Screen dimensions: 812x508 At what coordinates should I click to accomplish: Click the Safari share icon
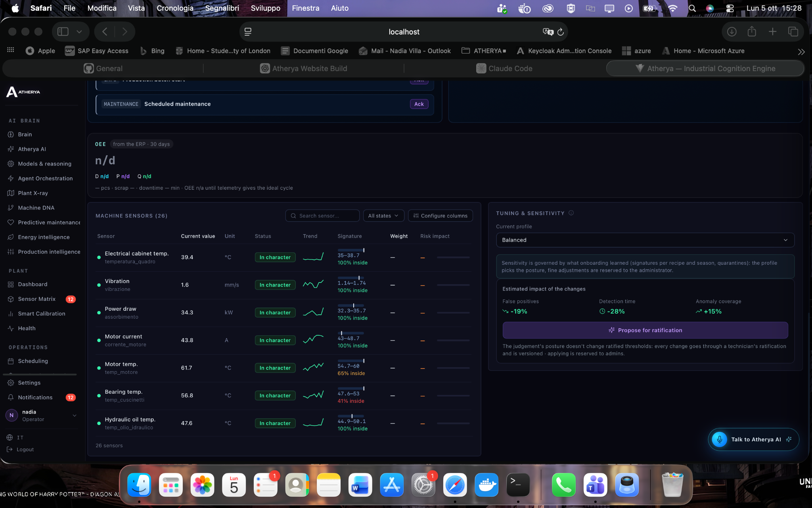[752, 32]
